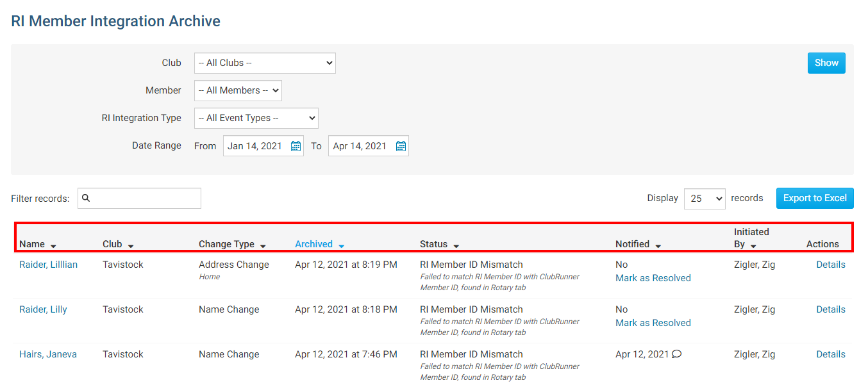Click the comment bubble icon beside Apr 12, 2021

676,354
